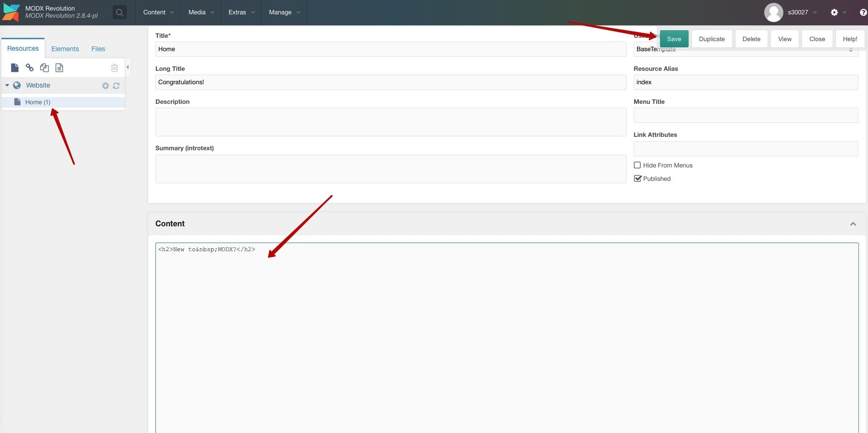
Task: Create a new weblink icon
Action: click(30, 68)
